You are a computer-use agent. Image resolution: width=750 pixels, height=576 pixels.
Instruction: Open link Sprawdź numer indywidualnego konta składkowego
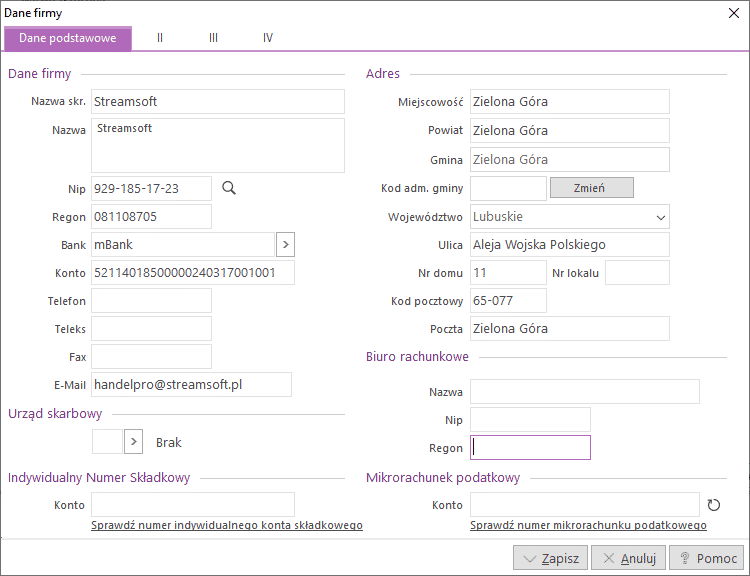[x=227, y=525]
